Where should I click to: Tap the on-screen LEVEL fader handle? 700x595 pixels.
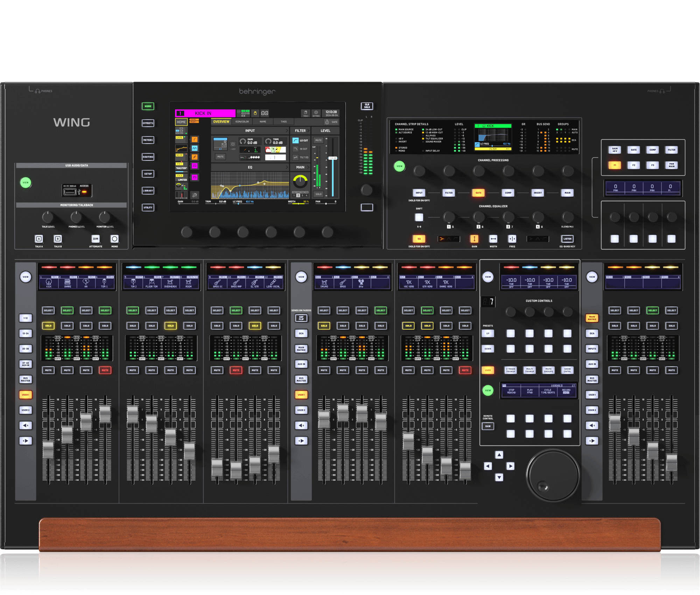(x=332, y=158)
